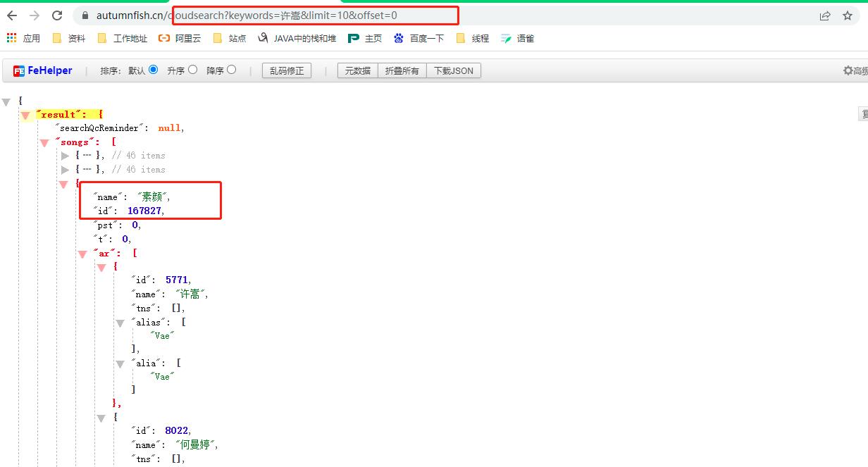Viewport: 868px width, 467px height.
Task: Expand first collapsed 46 items song
Action: click(66, 156)
